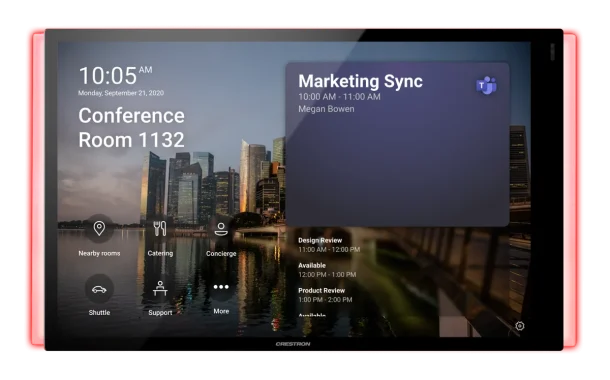Click the 10:00 AM - 11:00 AM time
The width and height of the screenshot is (610, 380).
coord(339,97)
